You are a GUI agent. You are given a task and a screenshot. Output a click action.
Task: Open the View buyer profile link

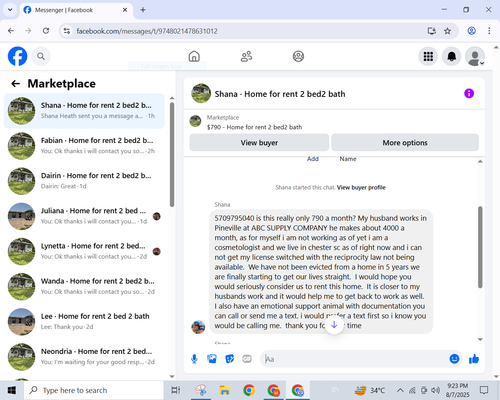click(361, 187)
